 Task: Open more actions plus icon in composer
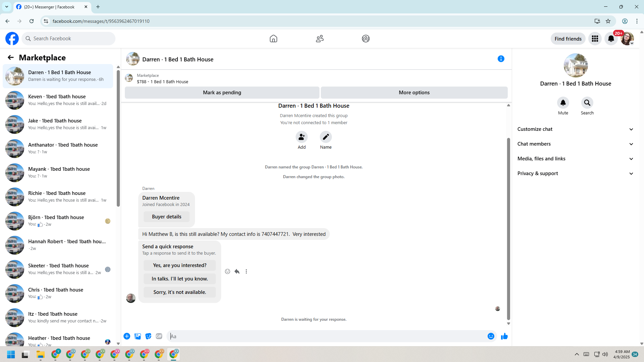(127, 336)
